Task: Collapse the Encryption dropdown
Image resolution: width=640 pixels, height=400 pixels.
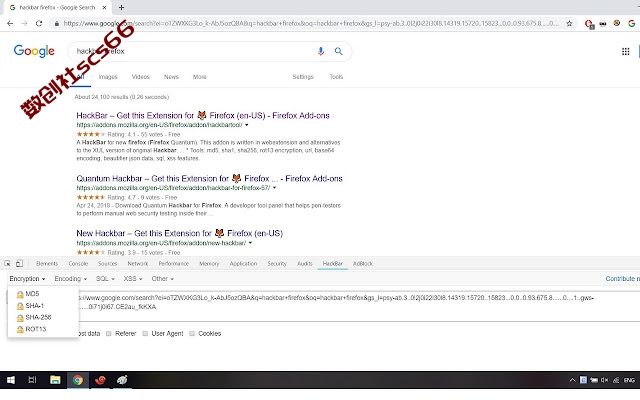Action: pyautogui.click(x=27, y=279)
